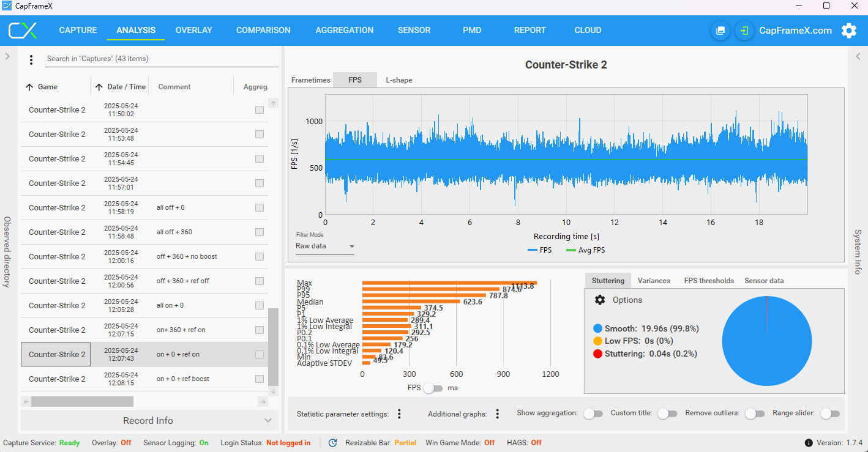This screenshot has width=868, height=452.
Task: Open the three-dot menu beside Captures search
Action: tap(31, 60)
